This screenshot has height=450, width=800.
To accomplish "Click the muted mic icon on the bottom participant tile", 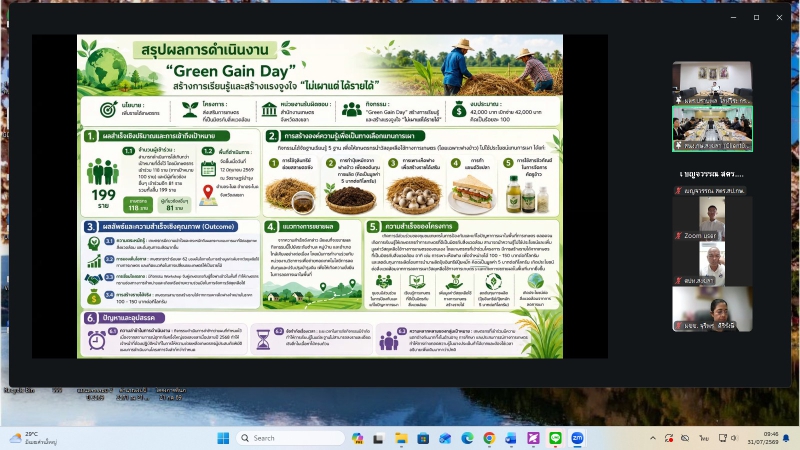I will [x=679, y=326].
